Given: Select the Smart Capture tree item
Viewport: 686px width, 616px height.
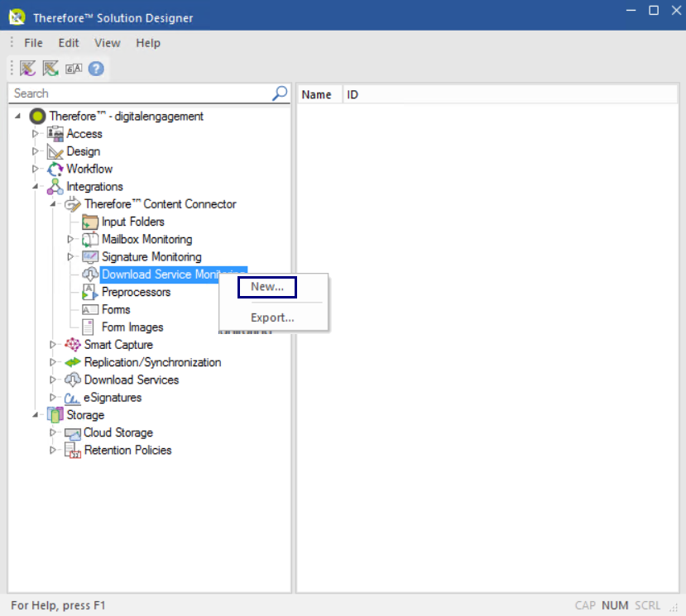Looking at the screenshot, I should point(118,345).
